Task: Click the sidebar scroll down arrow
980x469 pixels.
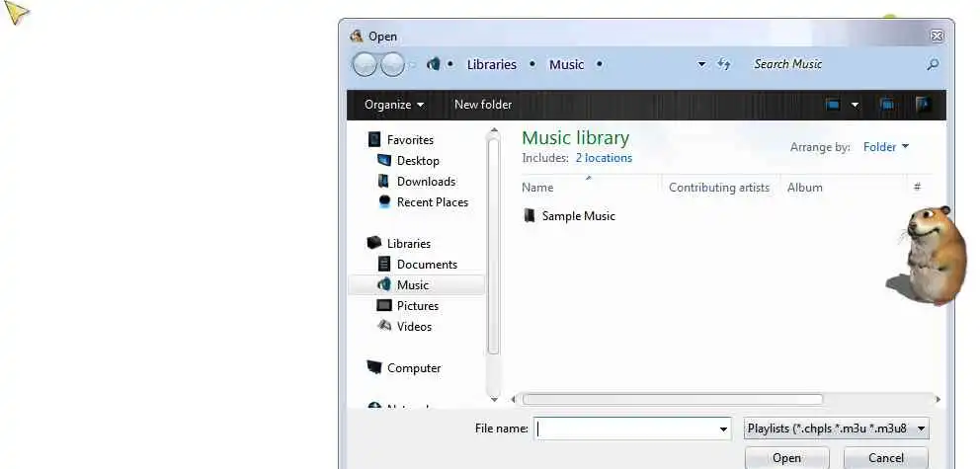Action: (x=494, y=399)
